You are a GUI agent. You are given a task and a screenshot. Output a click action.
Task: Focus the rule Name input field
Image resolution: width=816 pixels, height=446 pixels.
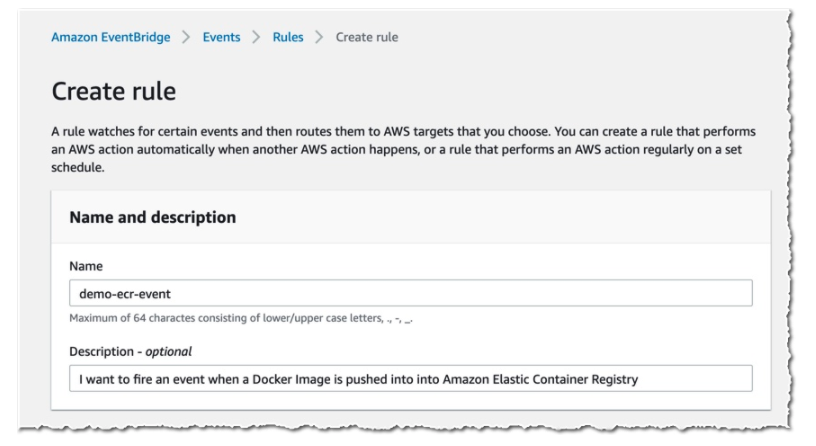[x=410, y=294]
